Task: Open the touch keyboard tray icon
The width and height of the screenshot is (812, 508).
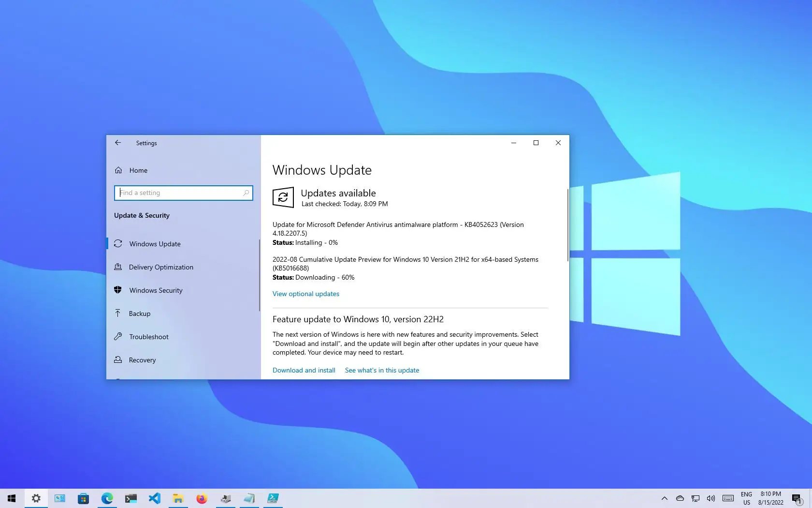Action: 728,498
